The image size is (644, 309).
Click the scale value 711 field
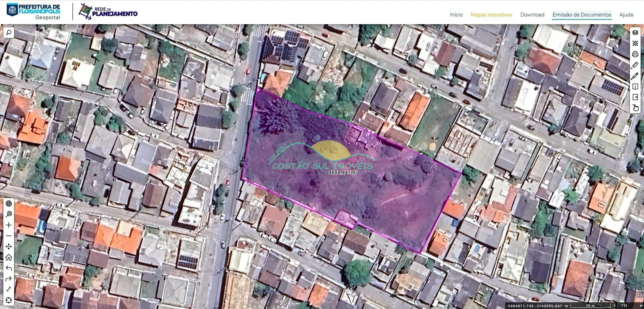(x=624, y=306)
